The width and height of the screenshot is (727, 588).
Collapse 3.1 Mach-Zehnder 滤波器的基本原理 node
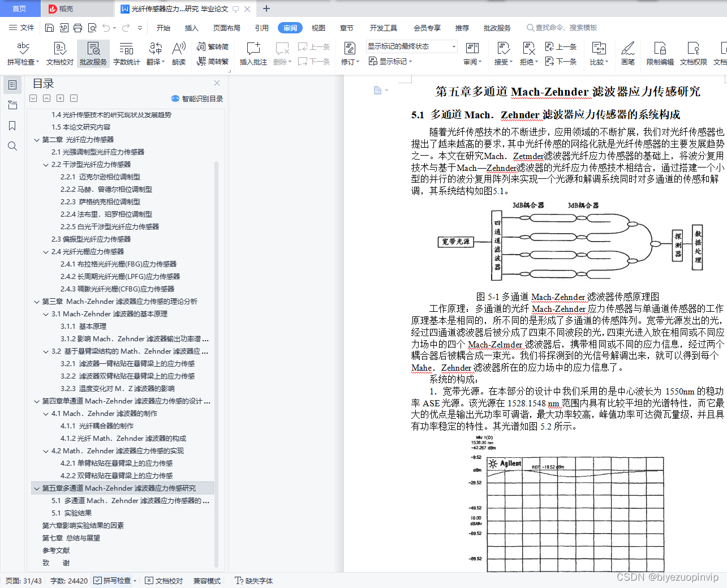click(x=46, y=314)
